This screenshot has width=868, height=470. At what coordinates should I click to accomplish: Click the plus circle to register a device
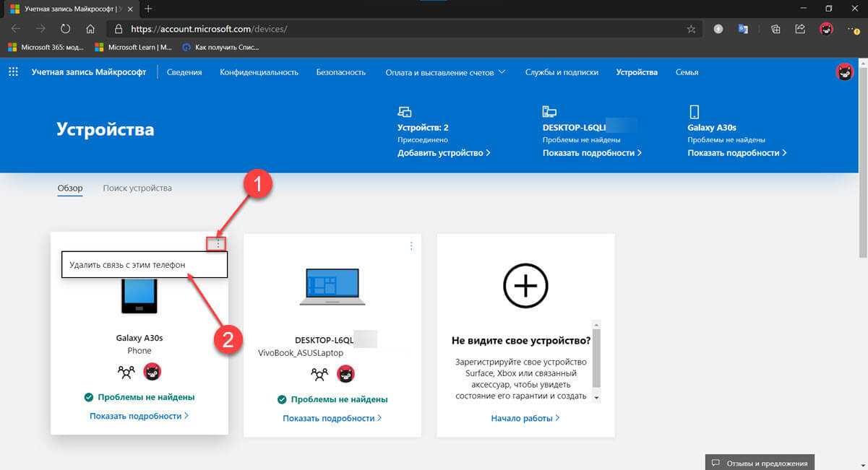[525, 286]
